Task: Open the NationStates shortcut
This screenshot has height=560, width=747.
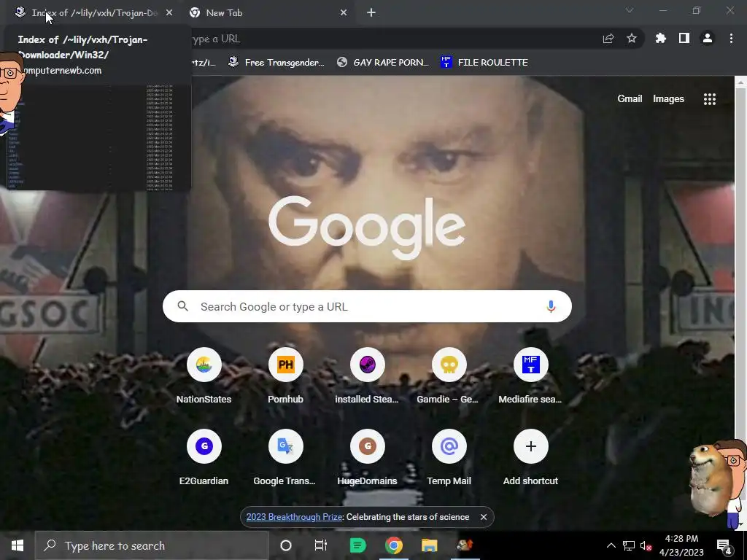Action: click(x=204, y=376)
